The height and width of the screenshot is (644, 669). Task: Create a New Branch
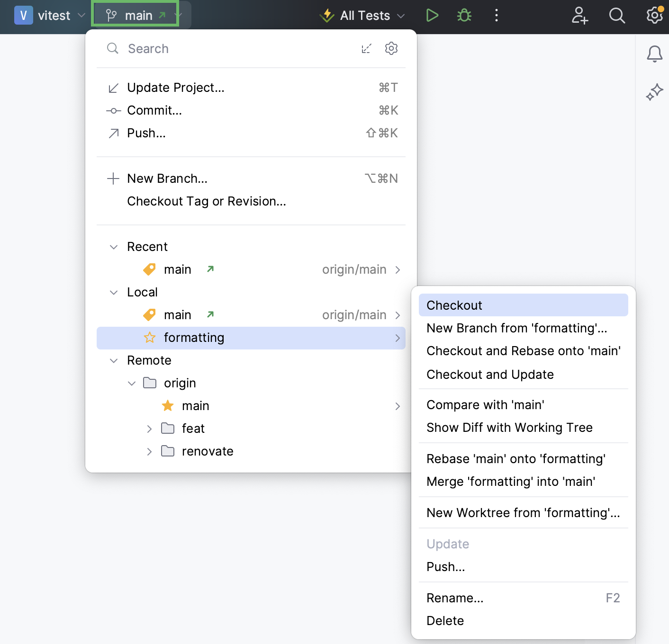point(167,178)
